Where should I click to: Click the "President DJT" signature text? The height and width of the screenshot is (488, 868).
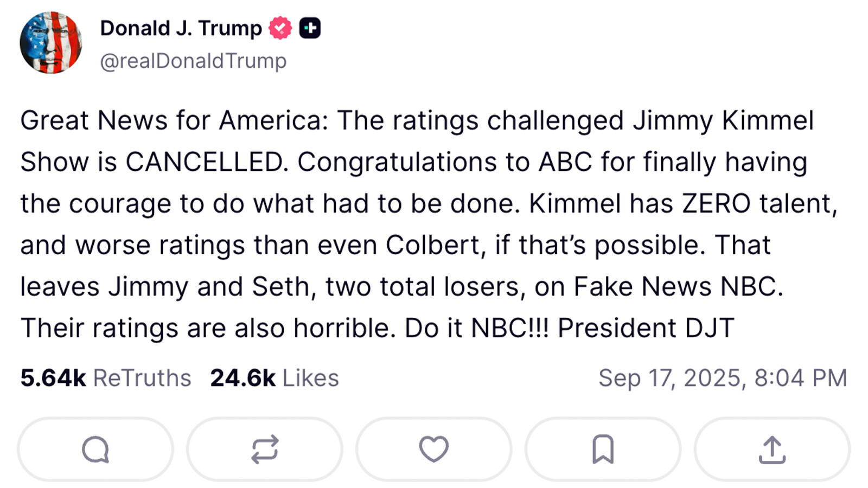pyautogui.click(x=646, y=328)
